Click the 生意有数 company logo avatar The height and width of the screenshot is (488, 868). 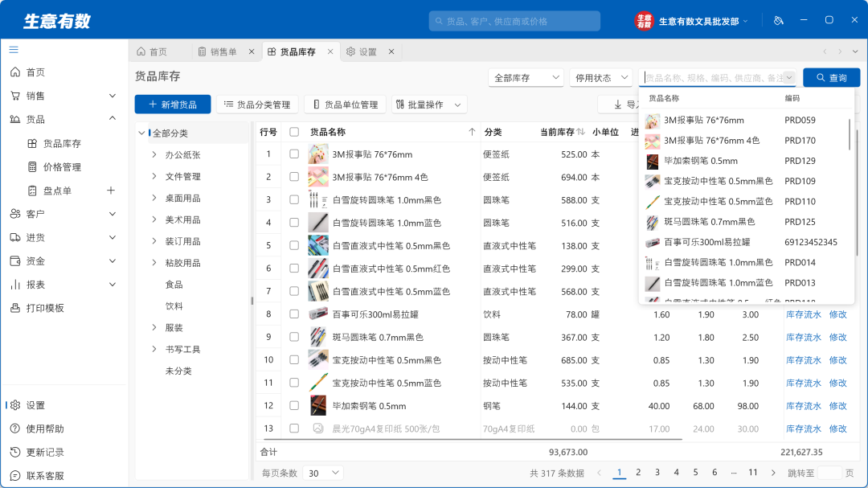tap(644, 21)
